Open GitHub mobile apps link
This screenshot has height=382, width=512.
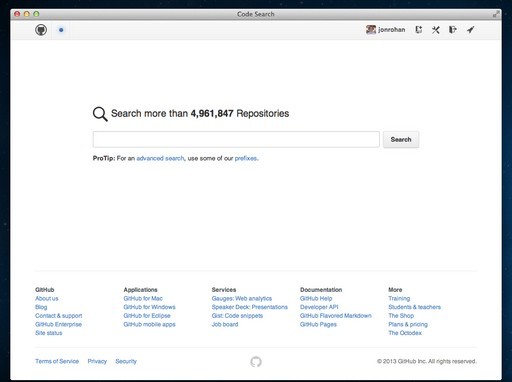[149, 324]
